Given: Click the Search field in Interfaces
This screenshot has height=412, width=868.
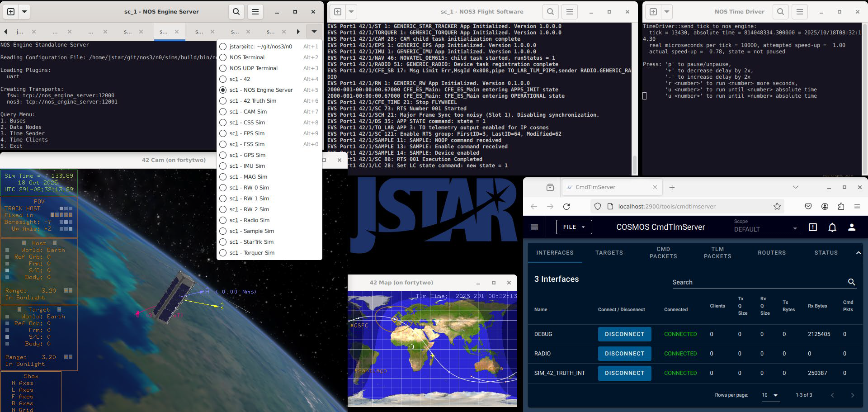Looking at the screenshot, I should [759, 282].
